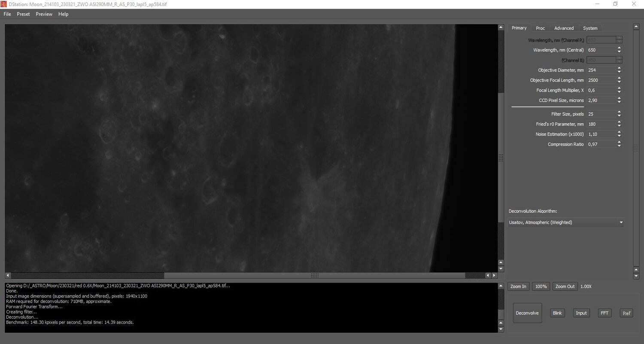
Task: Click the Moon image preview area
Action: coord(251,148)
